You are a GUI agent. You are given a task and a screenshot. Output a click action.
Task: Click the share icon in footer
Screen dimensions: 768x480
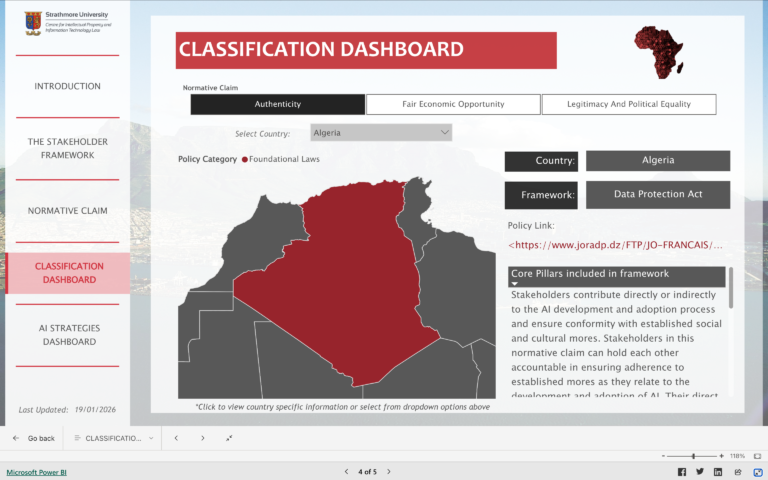pos(738,472)
